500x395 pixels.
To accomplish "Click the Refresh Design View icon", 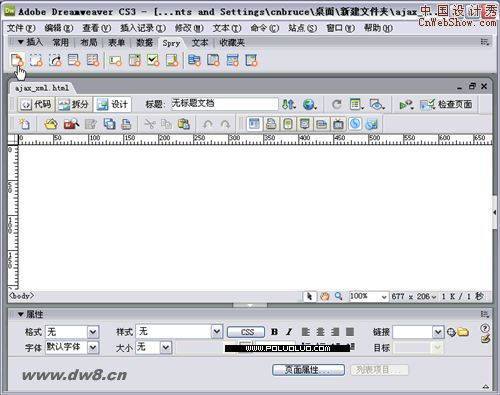I will click(337, 104).
